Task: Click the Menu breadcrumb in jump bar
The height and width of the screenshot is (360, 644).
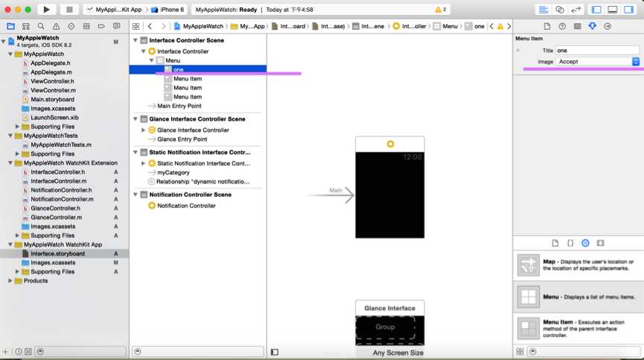Action: click(446, 26)
